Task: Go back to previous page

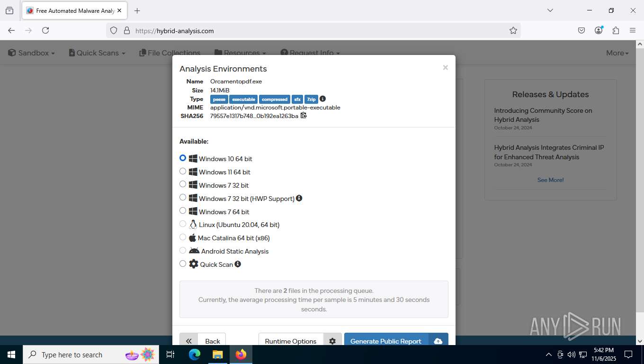Action: [11, 30]
